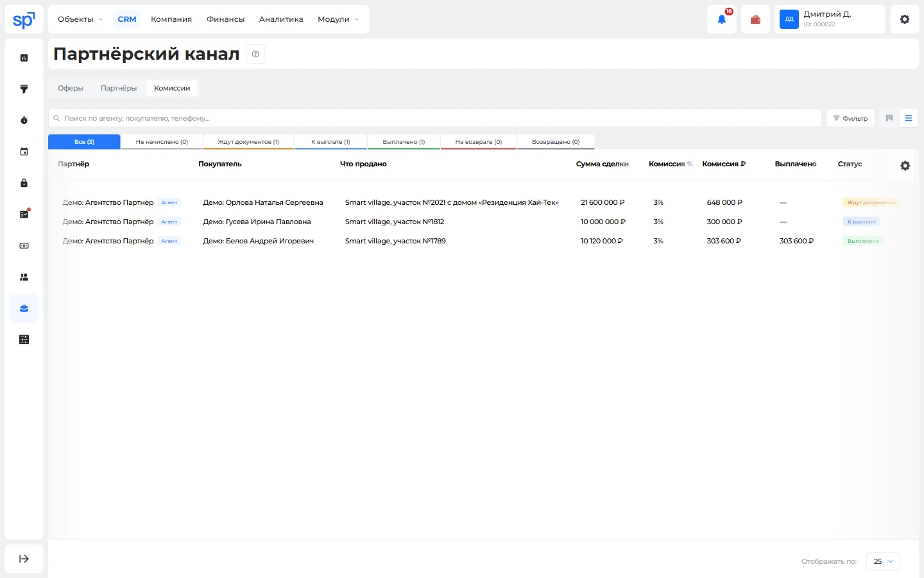Expand the sidebar with the arrow icon
Viewport: 924px width, 578px height.
24,559
